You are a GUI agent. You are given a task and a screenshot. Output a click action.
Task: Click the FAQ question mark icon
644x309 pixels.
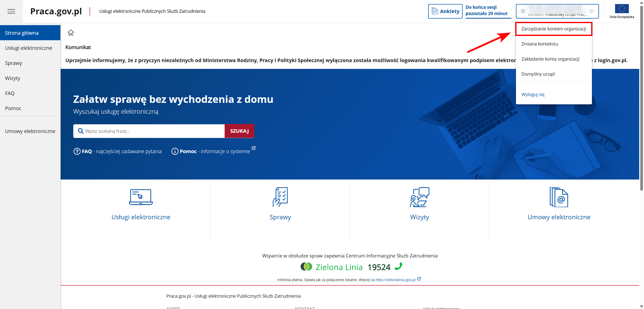click(x=77, y=151)
